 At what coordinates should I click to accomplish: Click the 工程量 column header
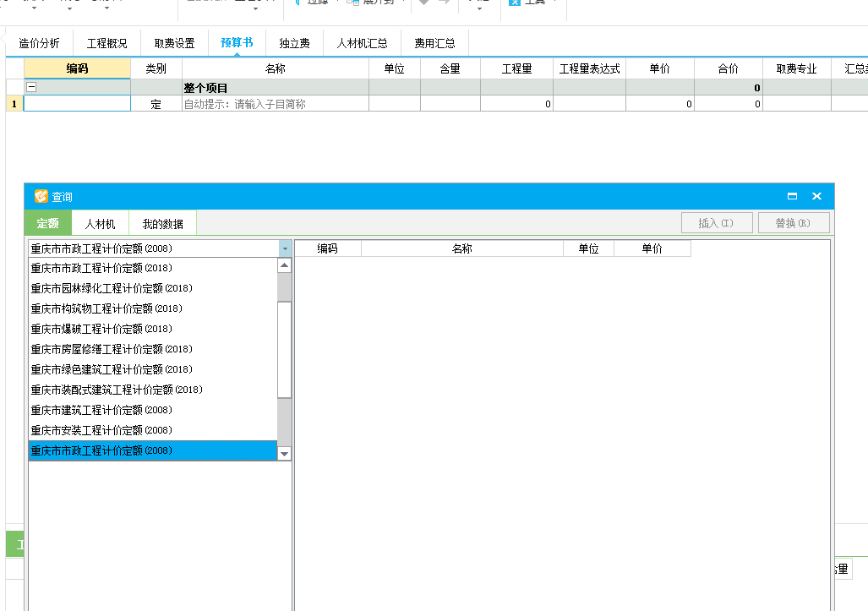[x=516, y=68]
